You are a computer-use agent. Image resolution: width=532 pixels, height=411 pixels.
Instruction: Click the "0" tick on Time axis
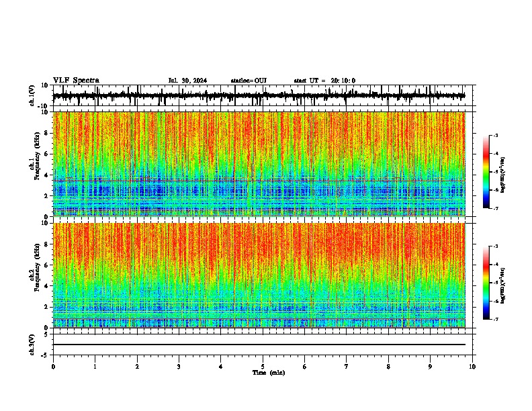(x=53, y=367)
